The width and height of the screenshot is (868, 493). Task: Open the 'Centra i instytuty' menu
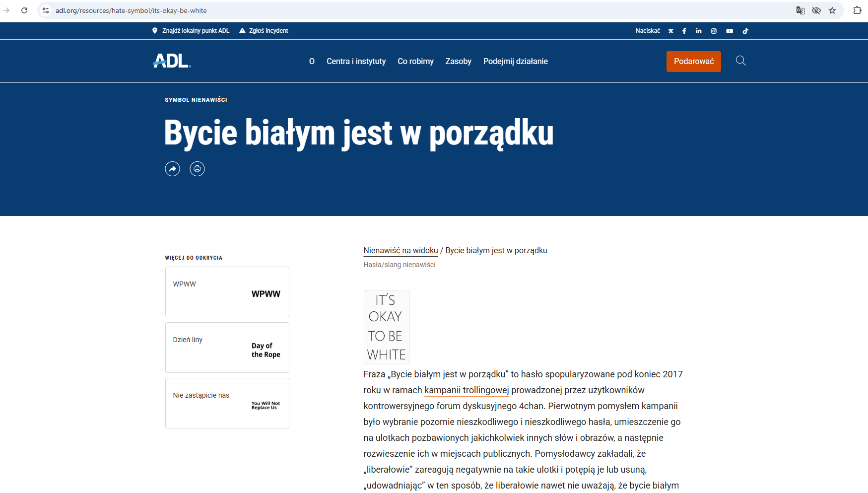coord(356,62)
